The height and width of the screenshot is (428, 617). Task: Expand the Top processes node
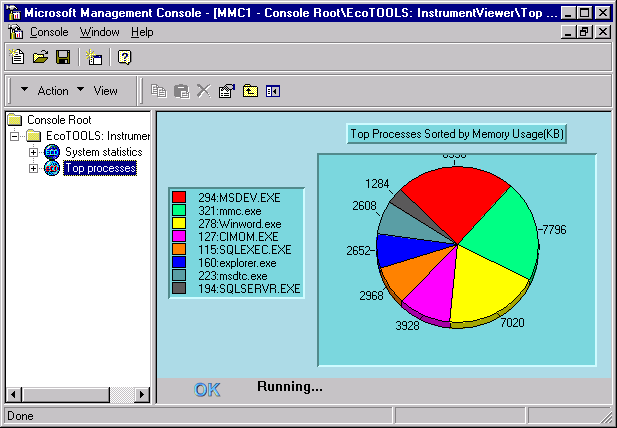[x=33, y=168]
